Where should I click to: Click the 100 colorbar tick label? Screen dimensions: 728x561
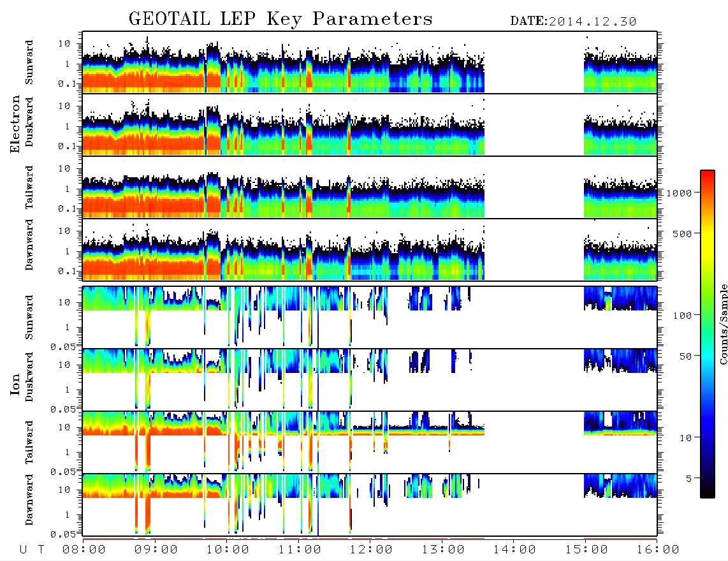(682, 316)
